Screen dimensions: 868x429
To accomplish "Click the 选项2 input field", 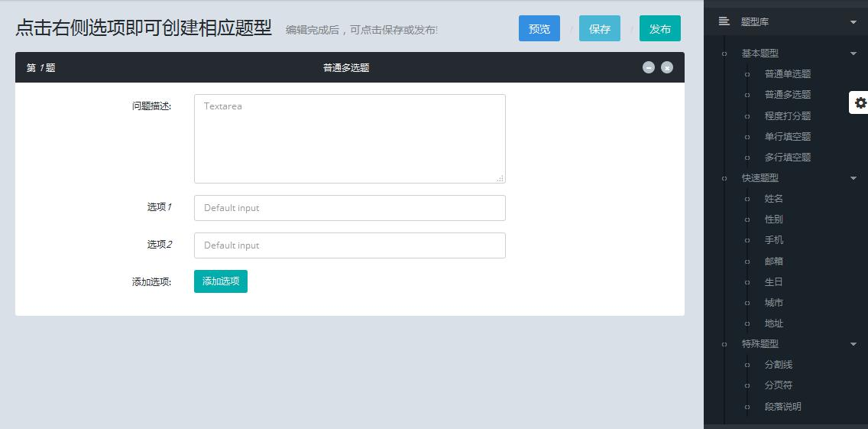I will [350, 245].
